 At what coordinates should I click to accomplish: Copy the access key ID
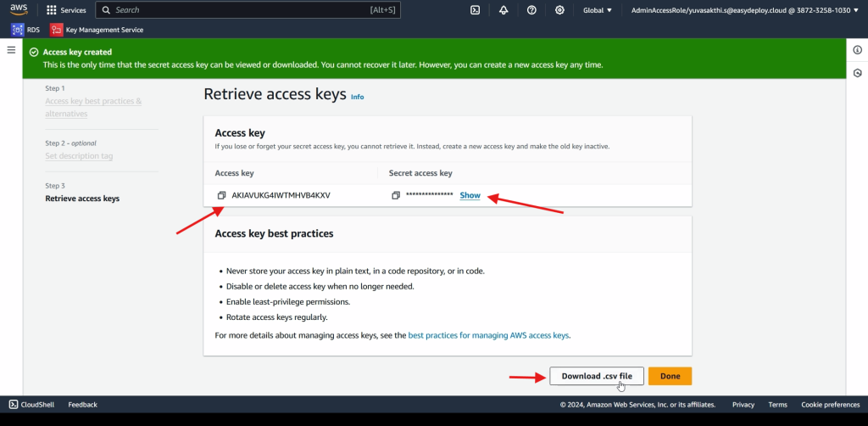click(x=221, y=195)
